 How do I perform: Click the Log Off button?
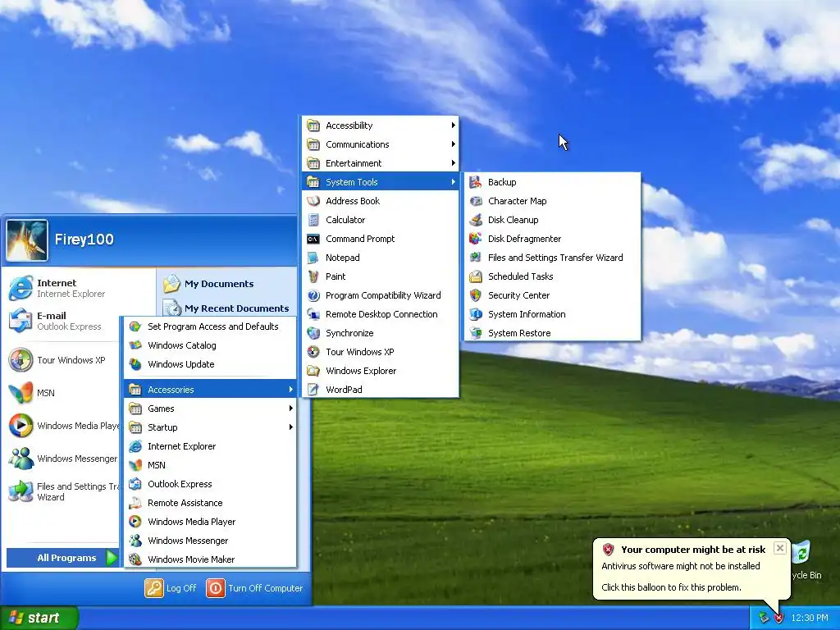pyautogui.click(x=171, y=588)
